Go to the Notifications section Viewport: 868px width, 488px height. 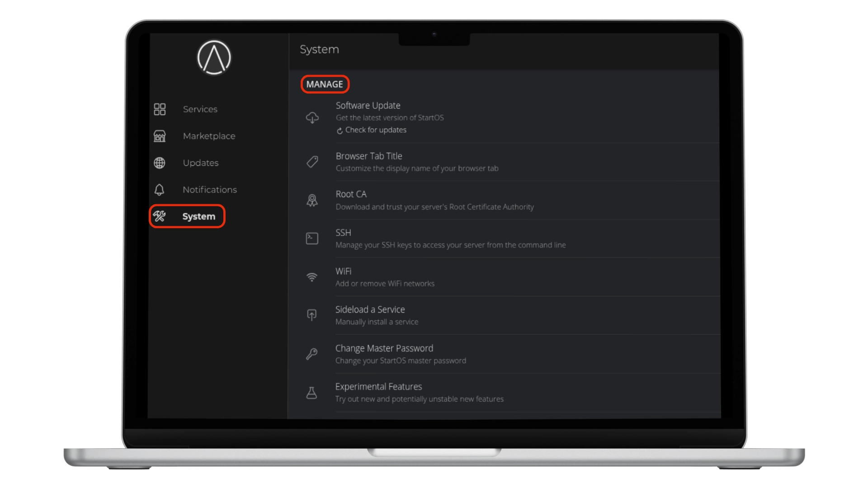click(x=209, y=190)
